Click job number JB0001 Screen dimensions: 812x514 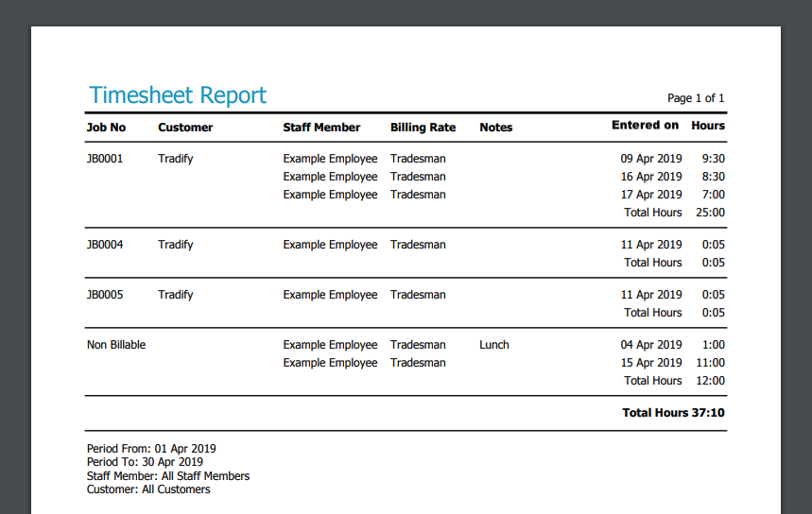(105, 159)
